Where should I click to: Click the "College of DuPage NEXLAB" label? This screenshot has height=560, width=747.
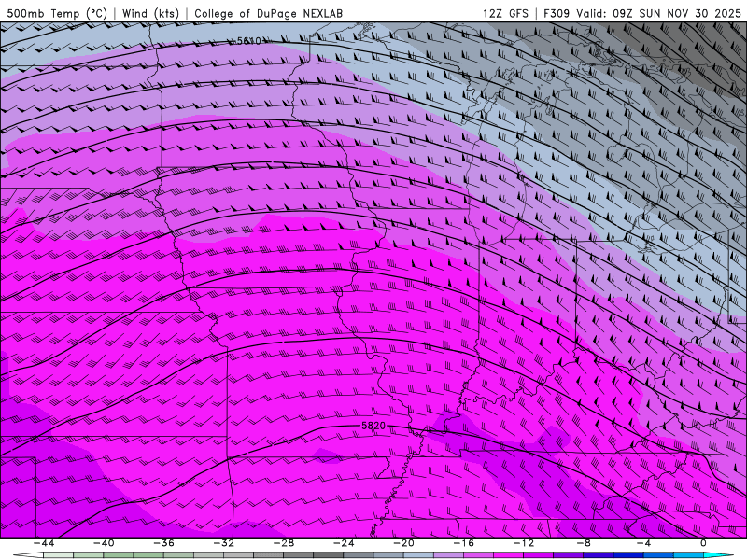coord(268,13)
